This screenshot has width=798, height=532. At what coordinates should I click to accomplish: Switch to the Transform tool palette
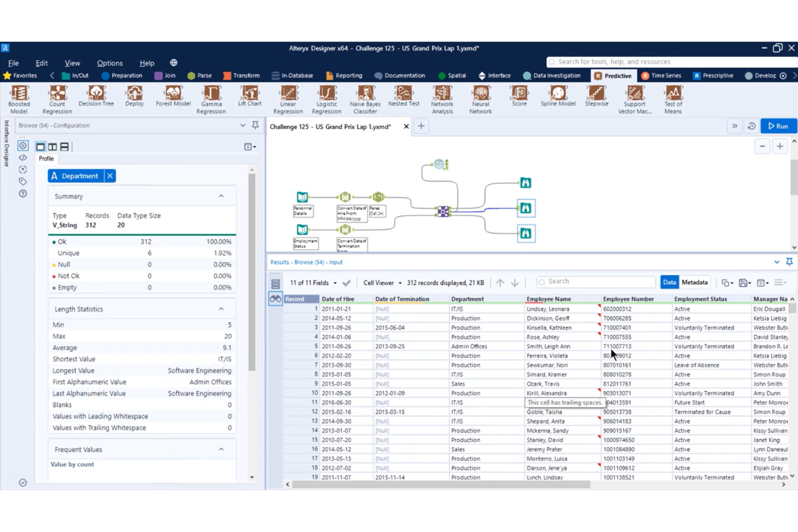click(242, 75)
